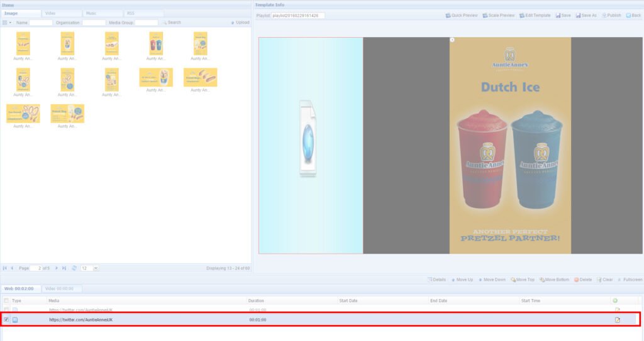Click the edit icon on the selected row

point(617,320)
